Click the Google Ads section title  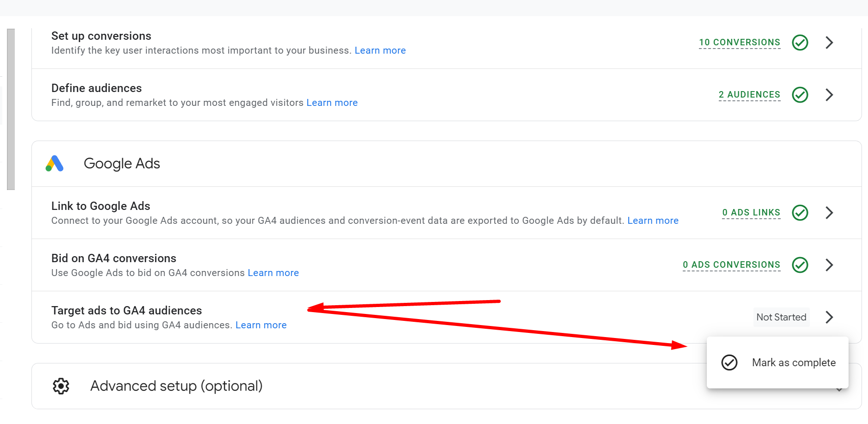point(122,164)
